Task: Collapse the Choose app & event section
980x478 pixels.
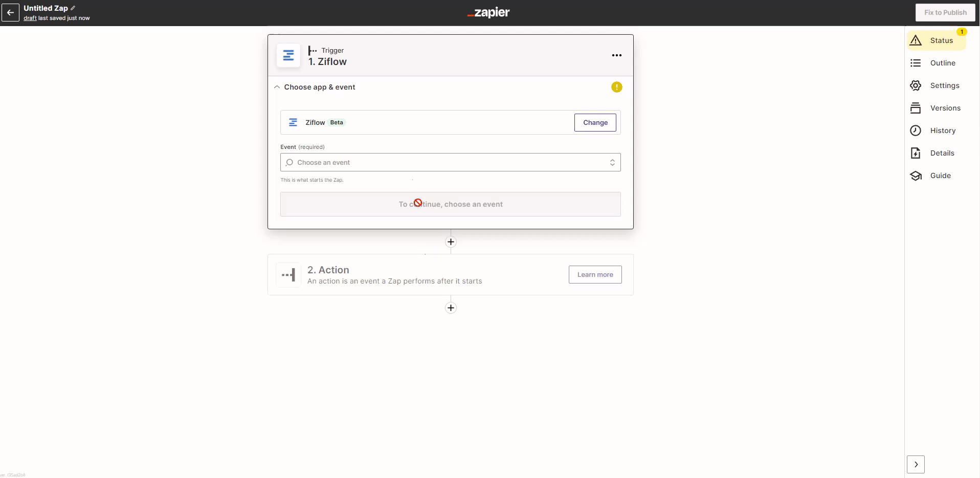Action: pos(277,87)
